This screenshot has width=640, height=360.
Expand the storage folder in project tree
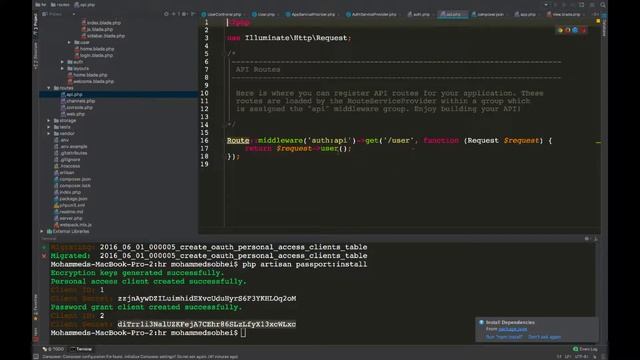coord(49,121)
